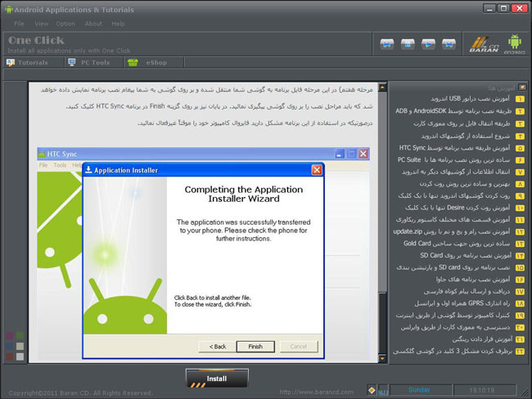Click the Tutorials tab icon
This screenshot has height=399, width=532.
(11, 62)
